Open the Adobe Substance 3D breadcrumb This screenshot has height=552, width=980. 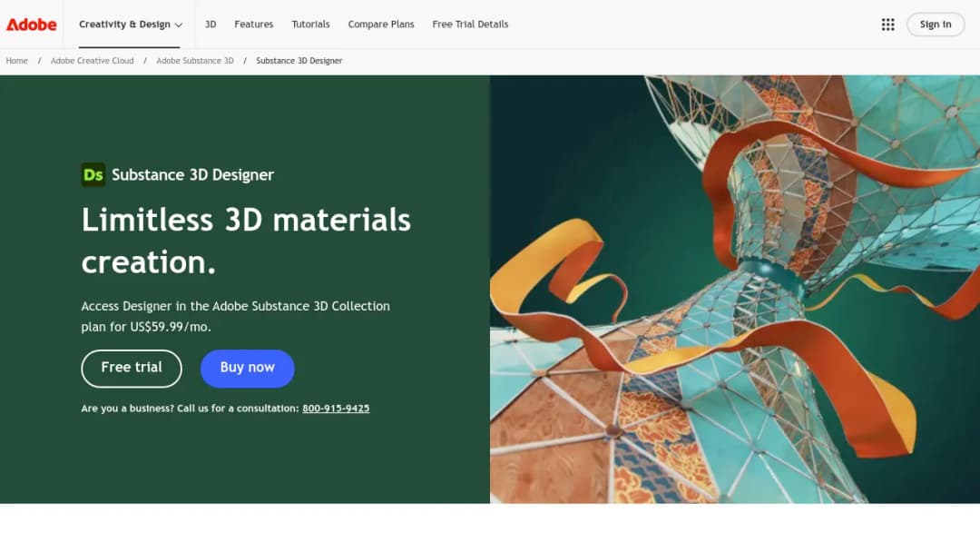tap(195, 61)
